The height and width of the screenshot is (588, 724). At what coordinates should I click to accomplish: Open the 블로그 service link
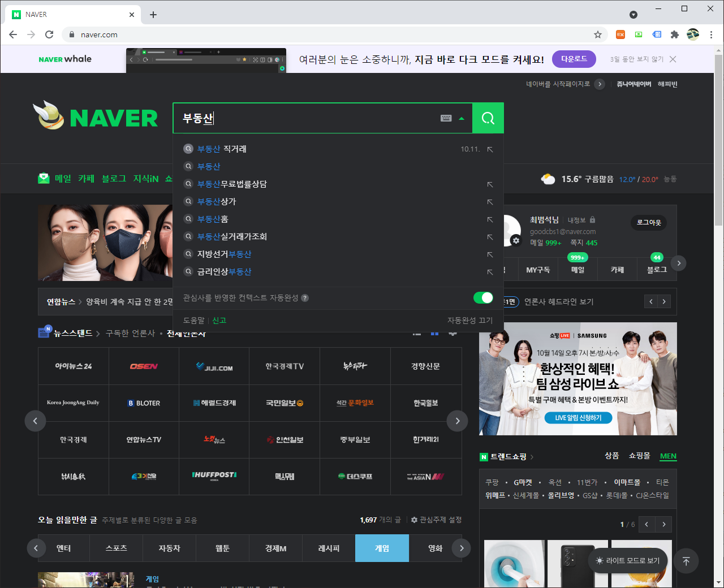[x=114, y=179]
